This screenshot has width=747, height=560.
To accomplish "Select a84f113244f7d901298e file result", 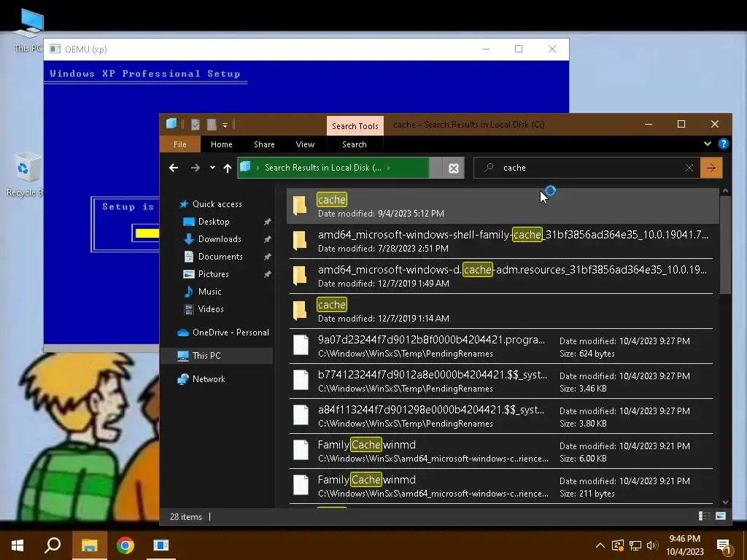I will (x=501, y=416).
